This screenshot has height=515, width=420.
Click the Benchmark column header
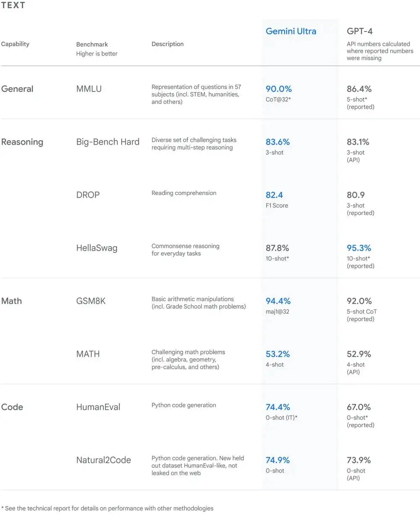(92, 44)
